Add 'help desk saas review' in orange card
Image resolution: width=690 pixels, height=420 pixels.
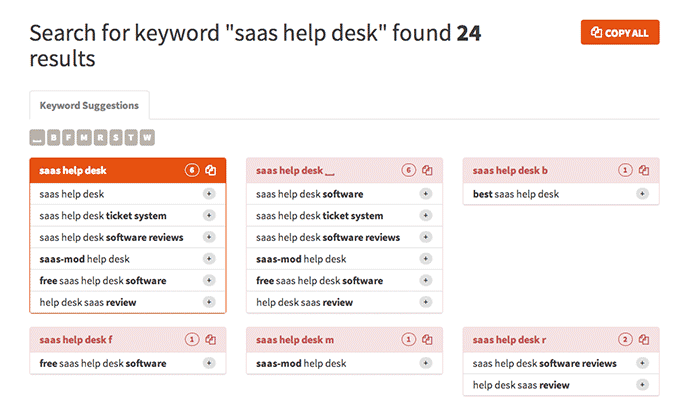click(209, 302)
